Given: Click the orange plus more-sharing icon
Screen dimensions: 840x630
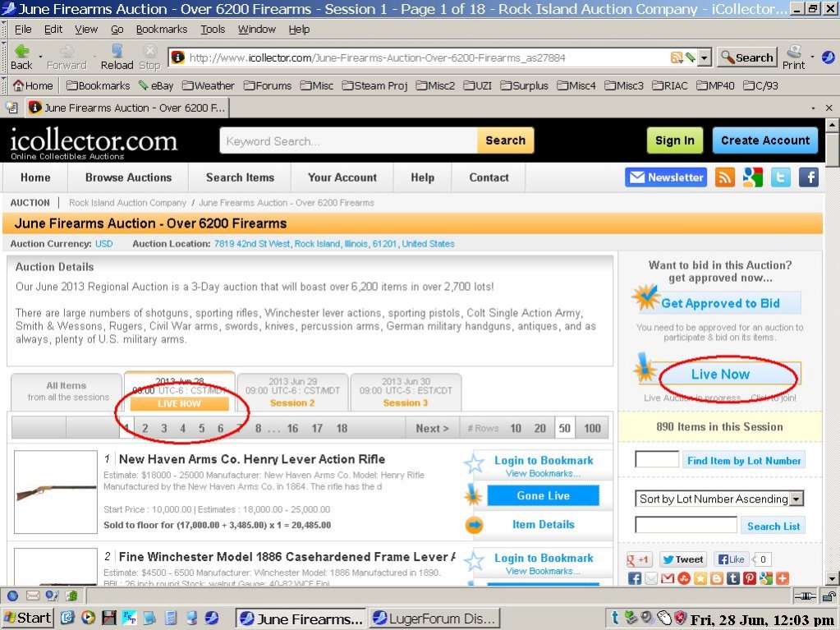Looking at the screenshot, I should [783, 578].
